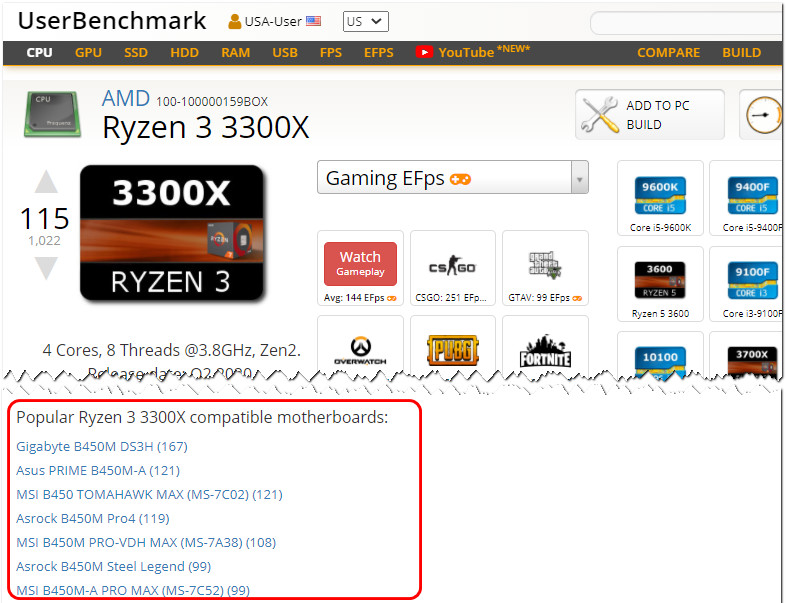The image size is (786, 603).
Task: Open MSI B450M PRO-VDH MAX link
Action: 146,542
